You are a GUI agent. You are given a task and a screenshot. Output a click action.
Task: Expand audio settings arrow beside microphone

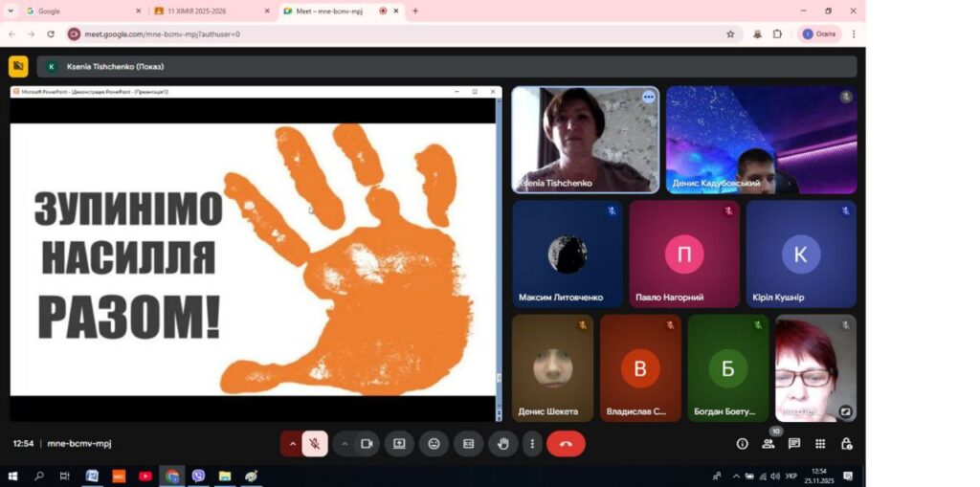292,444
